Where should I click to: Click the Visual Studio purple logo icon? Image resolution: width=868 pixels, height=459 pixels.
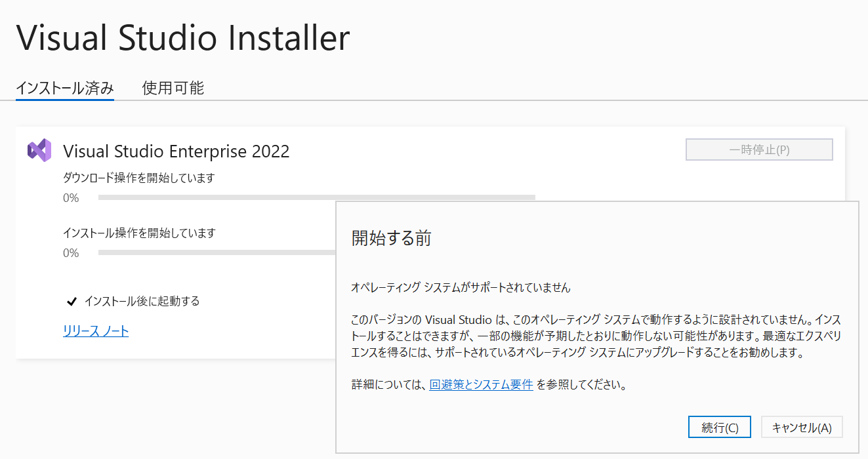39,150
